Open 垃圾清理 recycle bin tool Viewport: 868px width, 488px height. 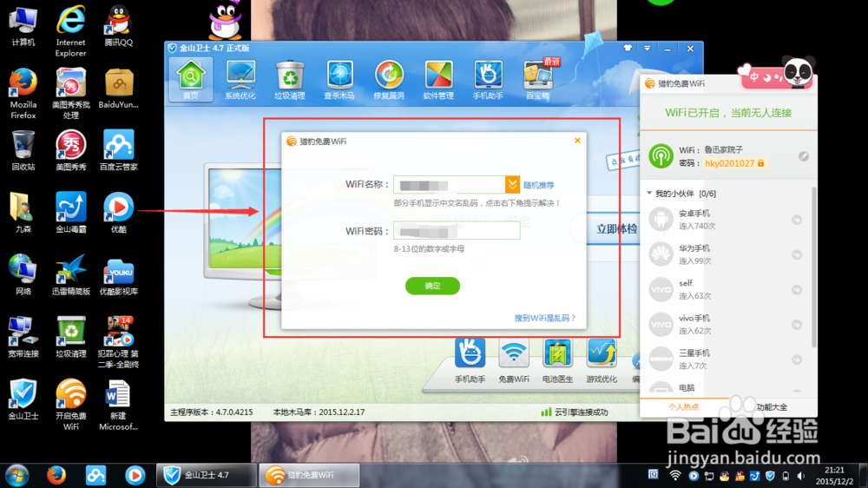pos(290,80)
